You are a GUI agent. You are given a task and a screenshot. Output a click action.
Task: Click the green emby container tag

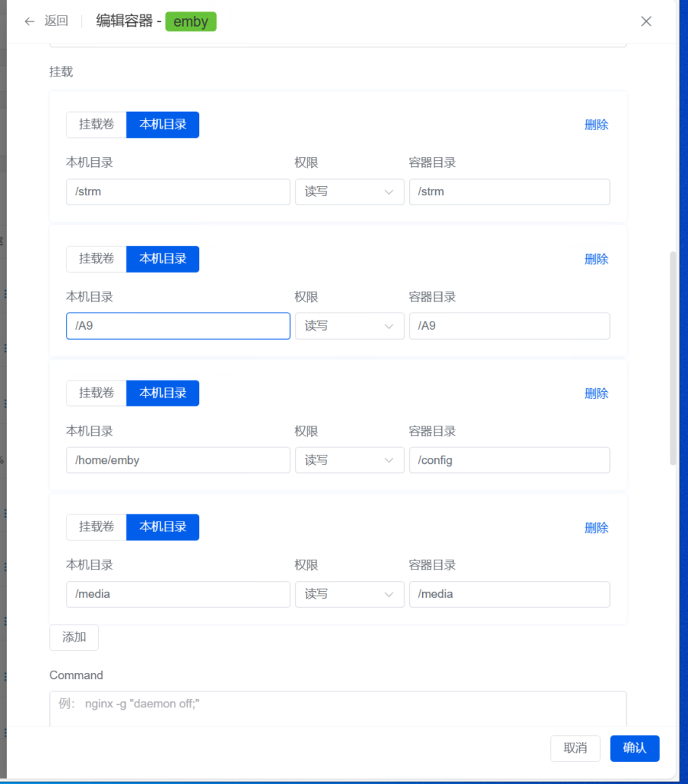(x=191, y=21)
